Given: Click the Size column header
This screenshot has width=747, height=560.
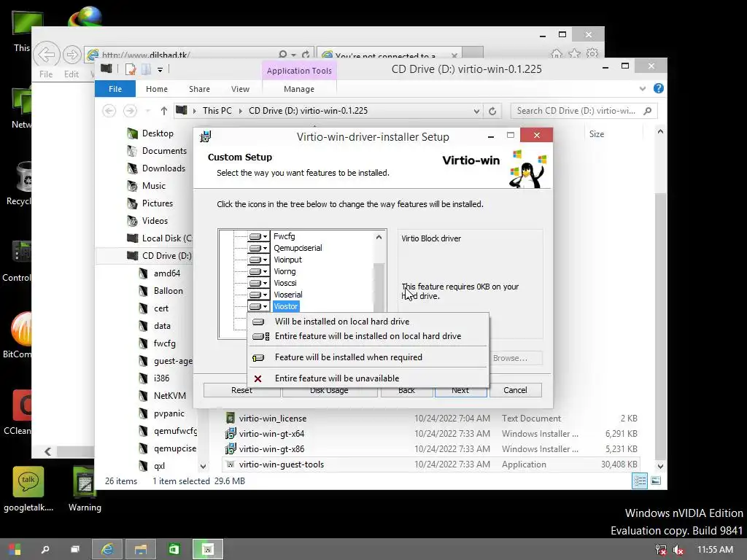Looking at the screenshot, I should click(597, 134).
